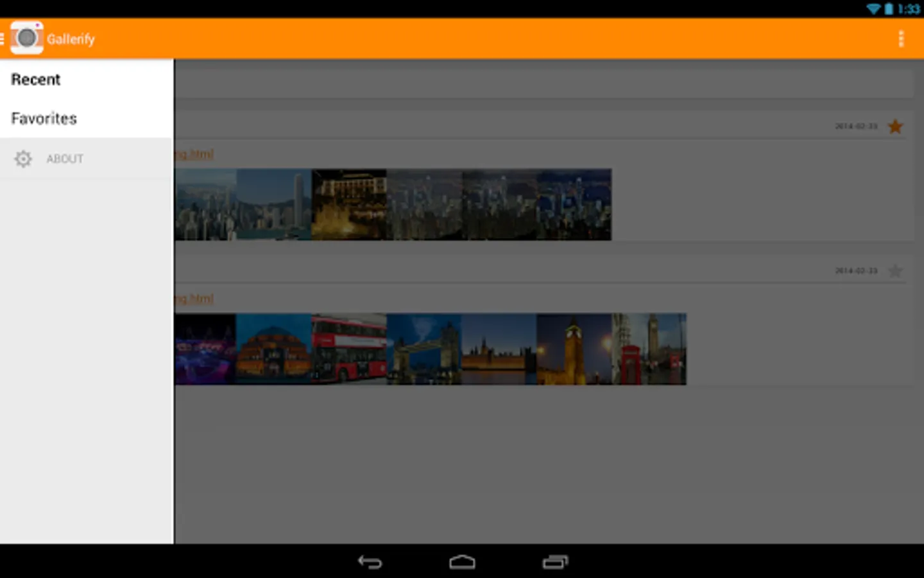The width and height of the screenshot is (924, 578).
Task: Open the tall skyscraper daytime thumbnail
Action: pos(274,204)
